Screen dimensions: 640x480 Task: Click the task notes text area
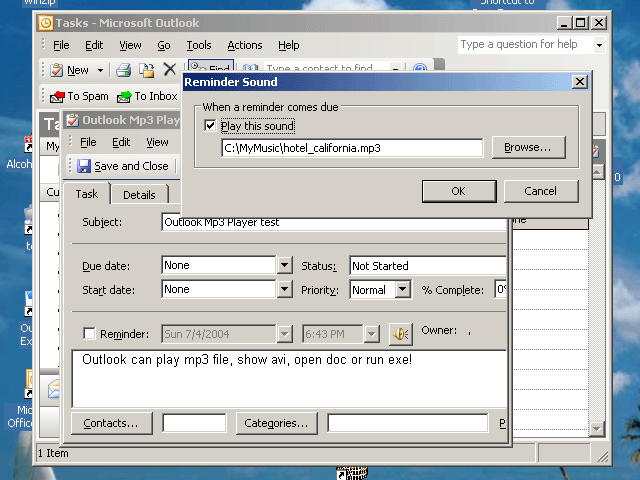click(289, 379)
